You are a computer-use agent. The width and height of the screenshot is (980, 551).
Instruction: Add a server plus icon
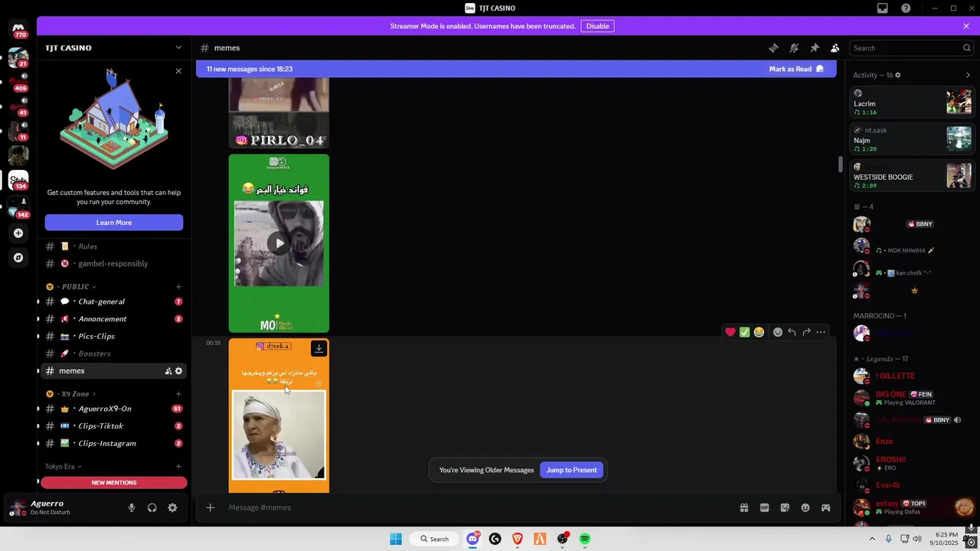point(18,233)
